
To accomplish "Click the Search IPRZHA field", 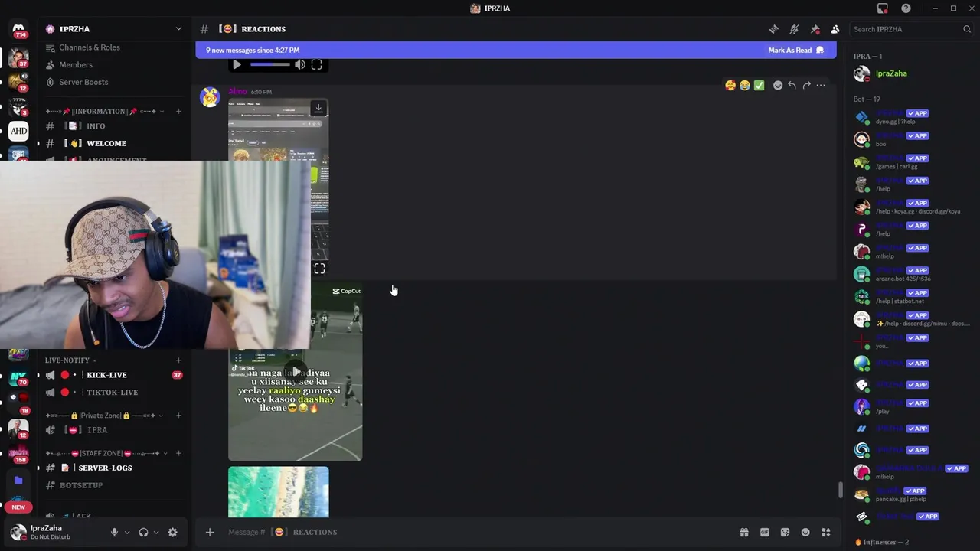I will pyautogui.click(x=912, y=29).
